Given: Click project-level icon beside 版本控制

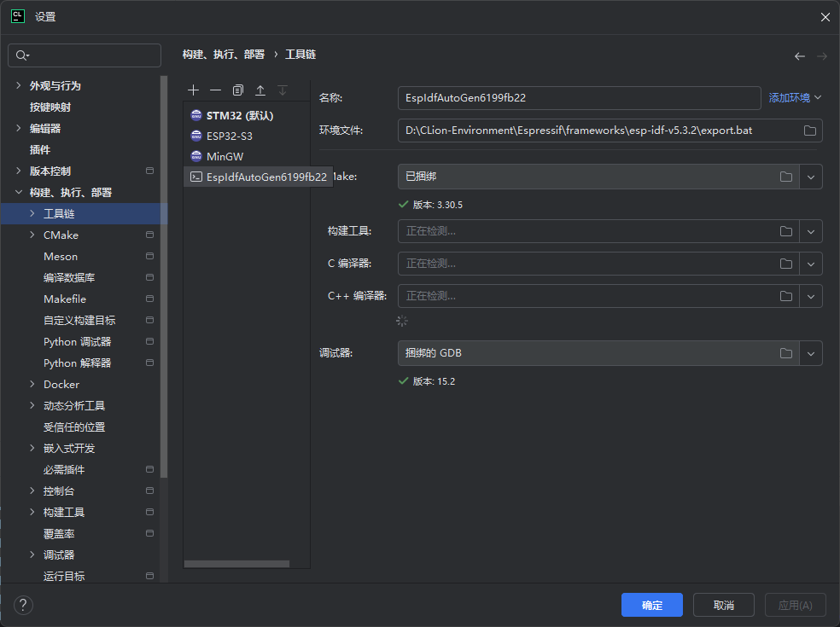Looking at the screenshot, I should click(x=150, y=171).
